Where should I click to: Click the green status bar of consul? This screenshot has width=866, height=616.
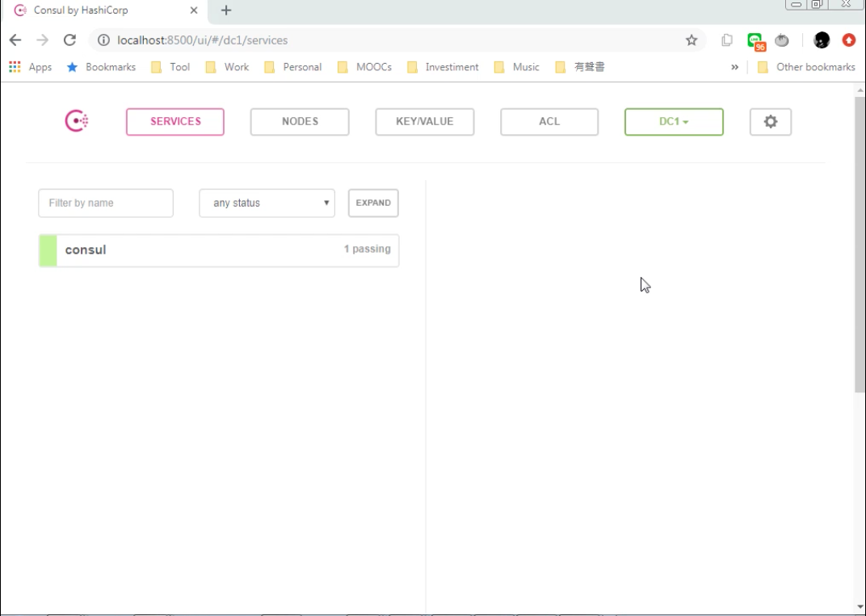click(48, 250)
